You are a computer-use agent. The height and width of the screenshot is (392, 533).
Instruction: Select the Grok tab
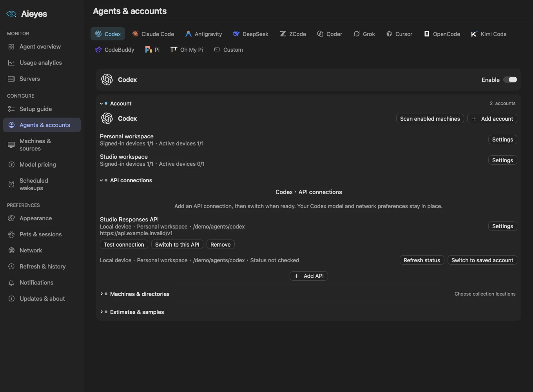click(x=364, y=34)
